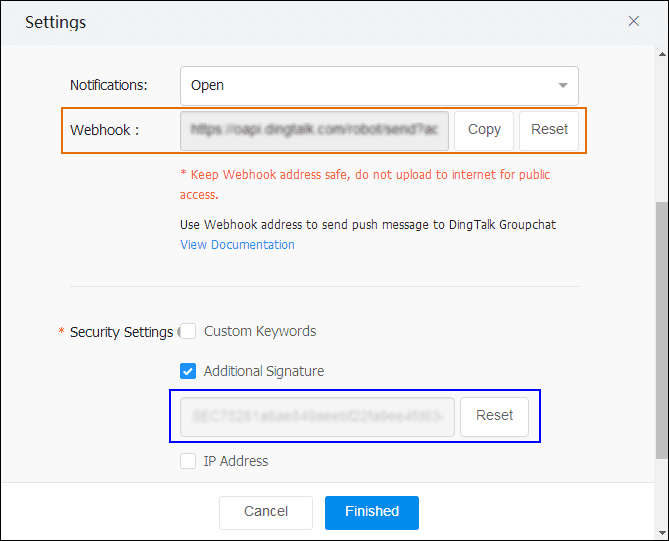Click the IP Address label text
669x541 pixels.
(x=236, y=461)
